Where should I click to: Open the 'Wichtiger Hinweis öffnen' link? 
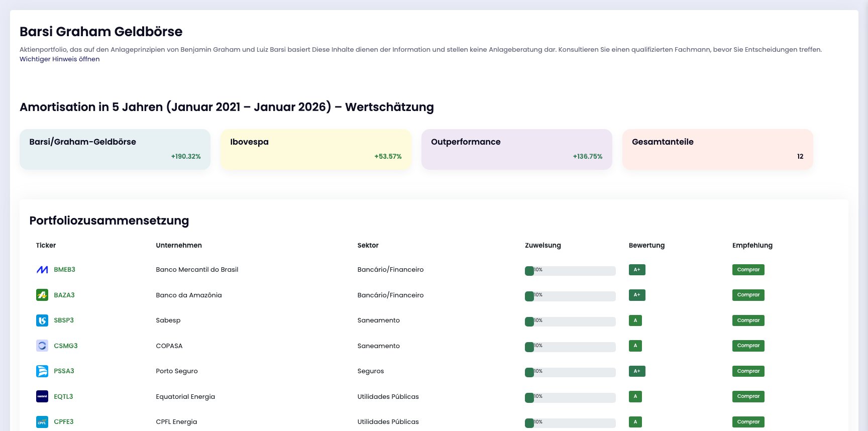point(60,59)
